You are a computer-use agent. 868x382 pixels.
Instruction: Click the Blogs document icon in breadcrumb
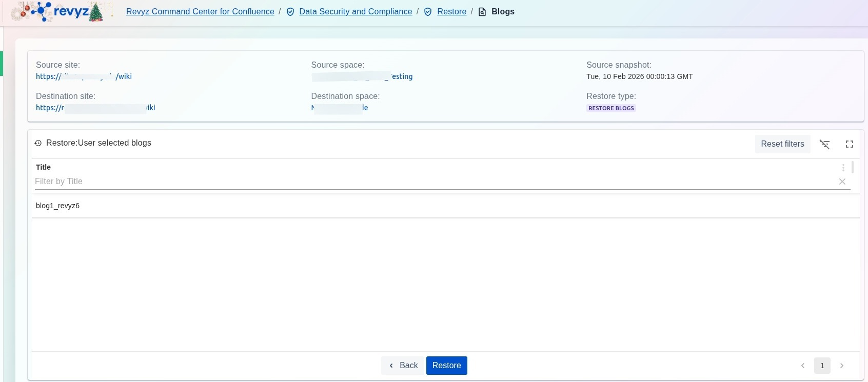[x=482, y=12]
